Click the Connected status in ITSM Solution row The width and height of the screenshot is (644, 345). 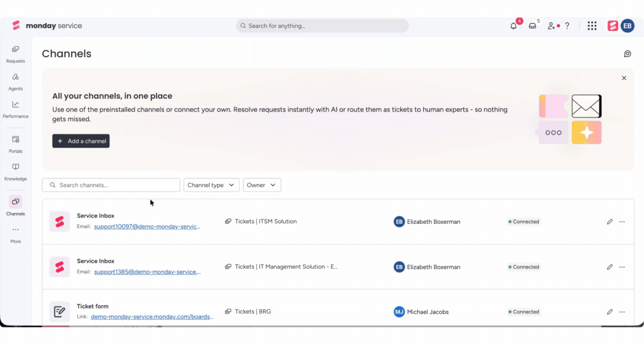[x=524, y=222]
